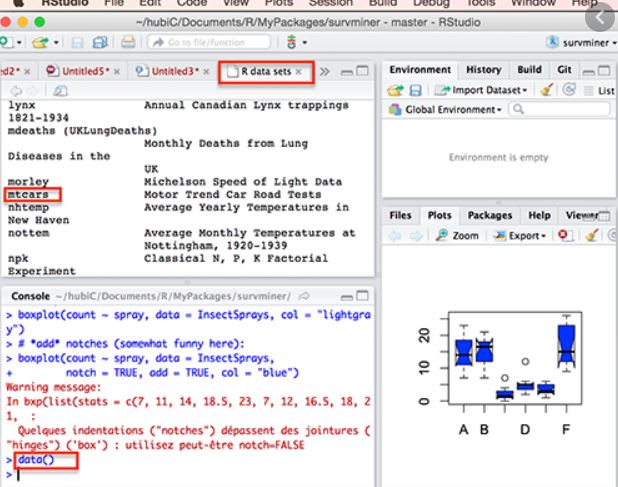Close the R data sets tab
This screenshot has width=618, height=487.
coord(299,71)
